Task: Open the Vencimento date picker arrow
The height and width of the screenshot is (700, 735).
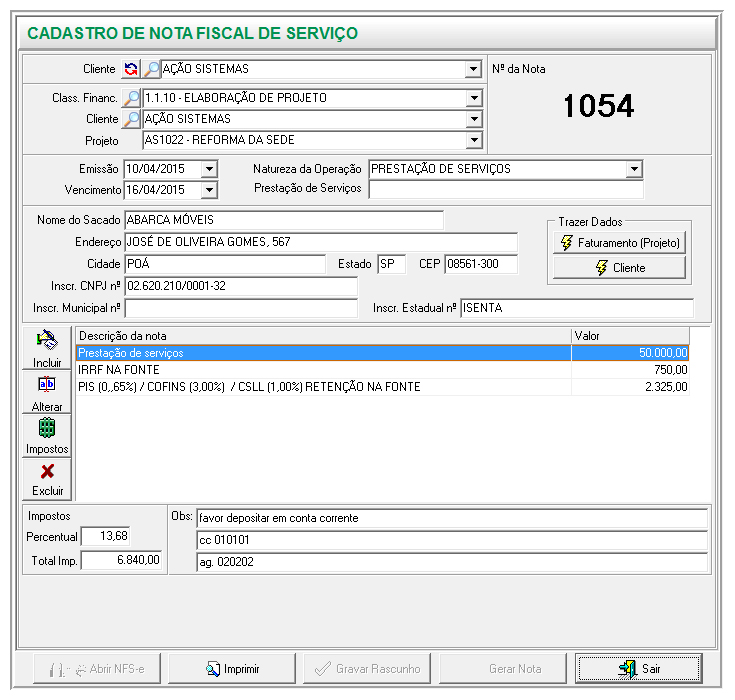Action: [x=209, y=190]
